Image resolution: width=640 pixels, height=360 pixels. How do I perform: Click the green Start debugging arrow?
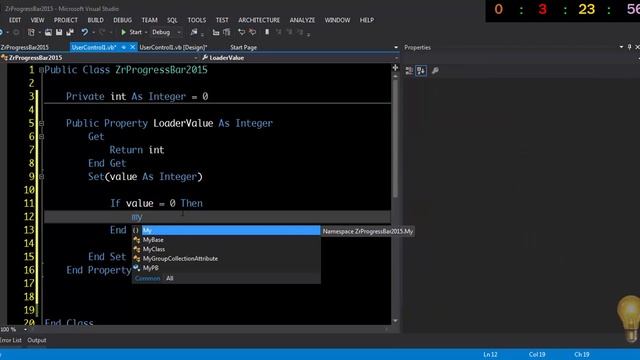click(x=123, y=32)
